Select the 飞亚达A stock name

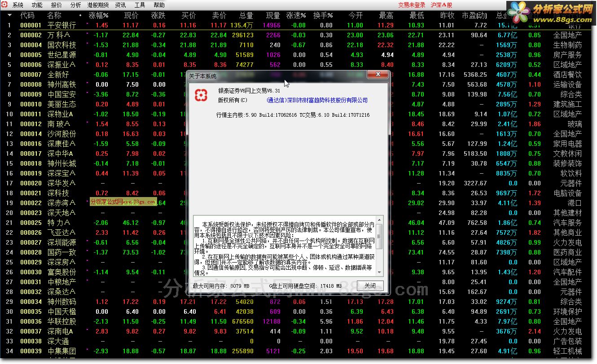pos(61,232)
